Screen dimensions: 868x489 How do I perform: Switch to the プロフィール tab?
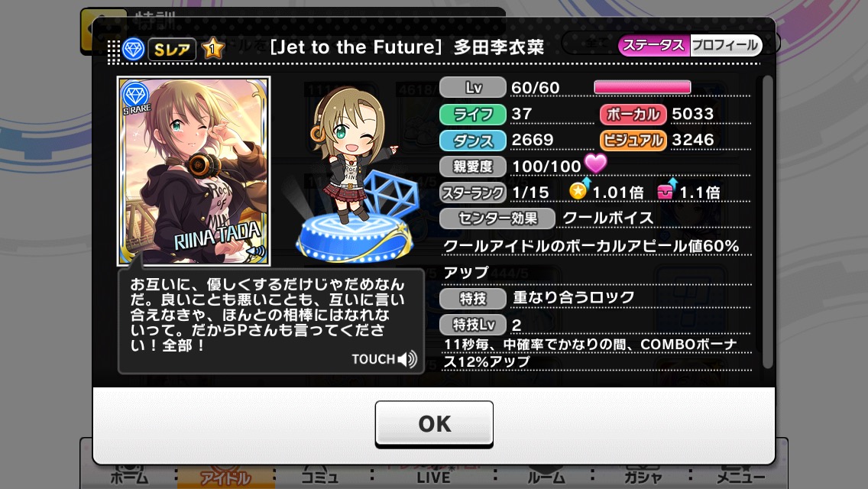(x=726, y=45)
